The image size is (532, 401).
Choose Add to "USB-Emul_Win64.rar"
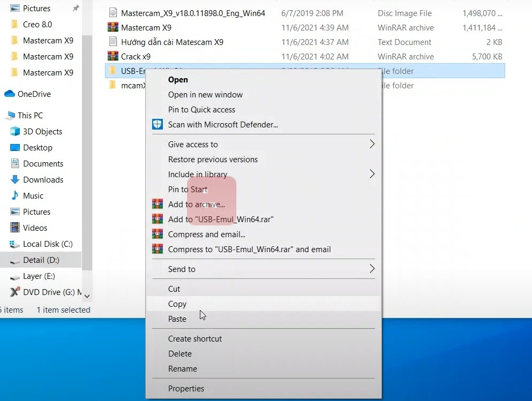221,219
